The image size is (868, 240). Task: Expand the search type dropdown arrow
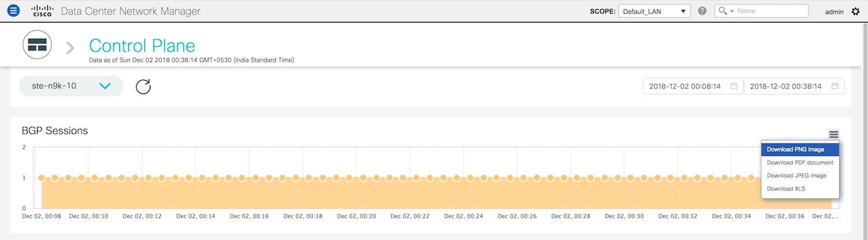[x=731, y=11]
